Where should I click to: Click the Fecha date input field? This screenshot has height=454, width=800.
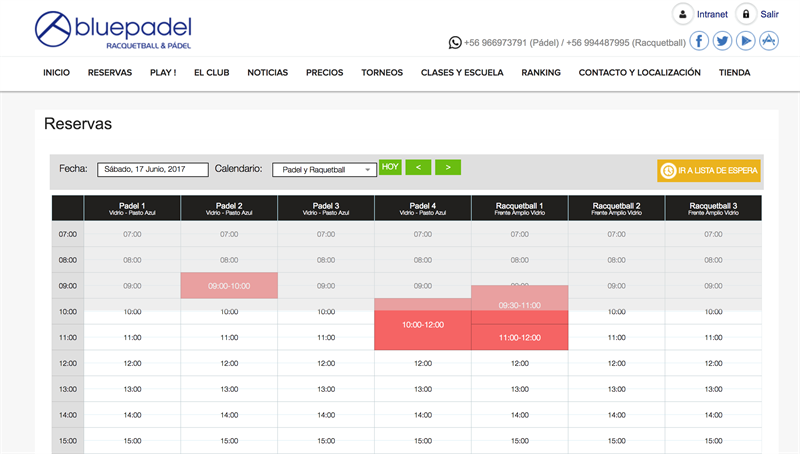pos(152,170)
